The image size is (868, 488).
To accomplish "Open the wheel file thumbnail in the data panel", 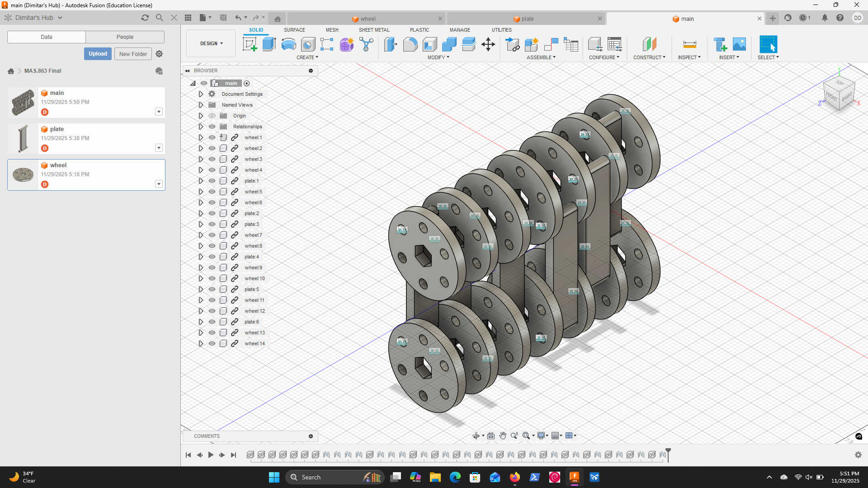I will pos(23,174).
